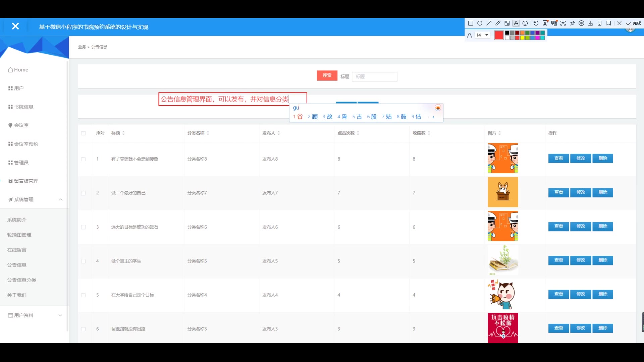Expand the 用户资料 sidebar section

(x=60, y=315)
